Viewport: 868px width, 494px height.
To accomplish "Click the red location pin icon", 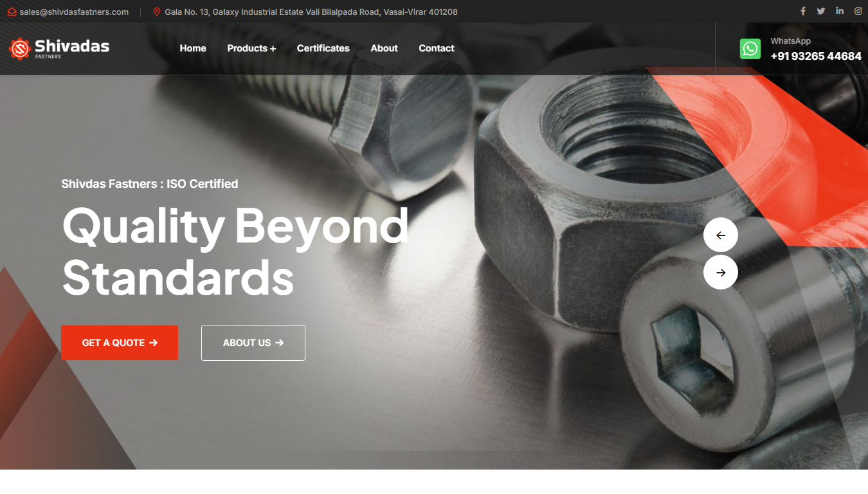I will tap(157, 12).
